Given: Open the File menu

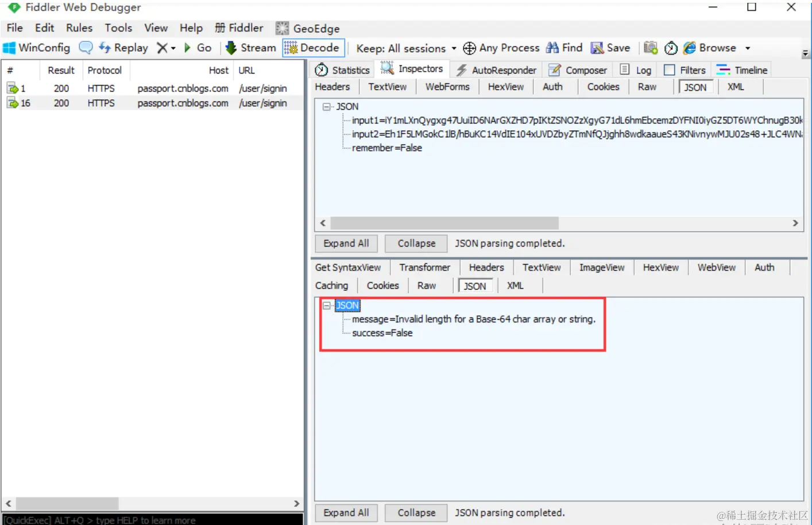Looking at the screenshot, I should click(15, 28).
